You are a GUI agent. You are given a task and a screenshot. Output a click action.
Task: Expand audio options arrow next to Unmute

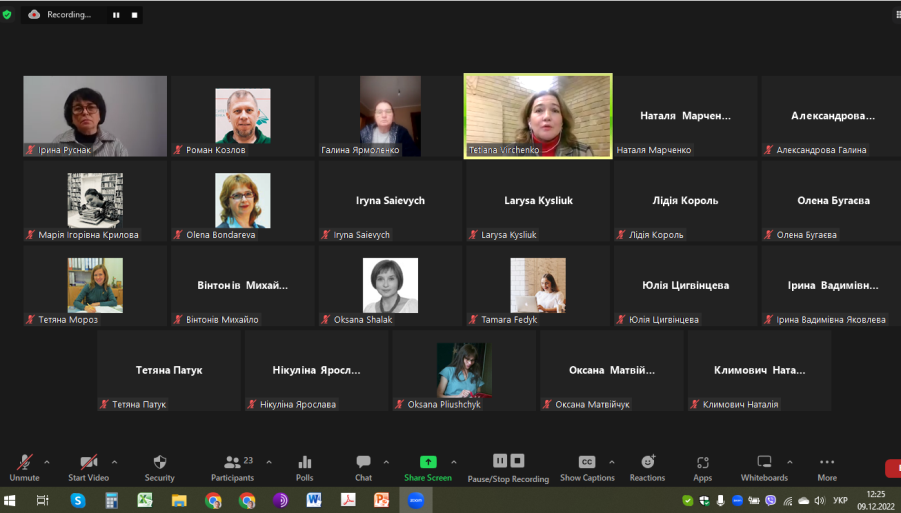(47, 462)
